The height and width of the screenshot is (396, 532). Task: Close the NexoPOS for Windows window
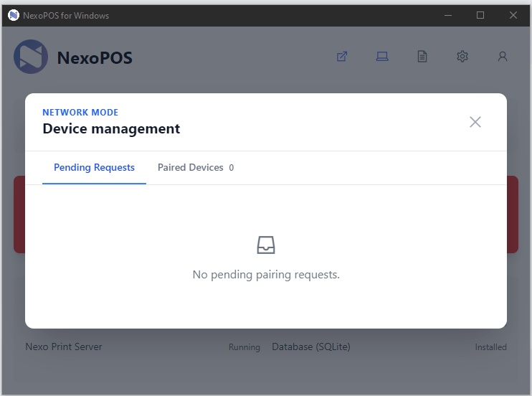coord(513,15)
